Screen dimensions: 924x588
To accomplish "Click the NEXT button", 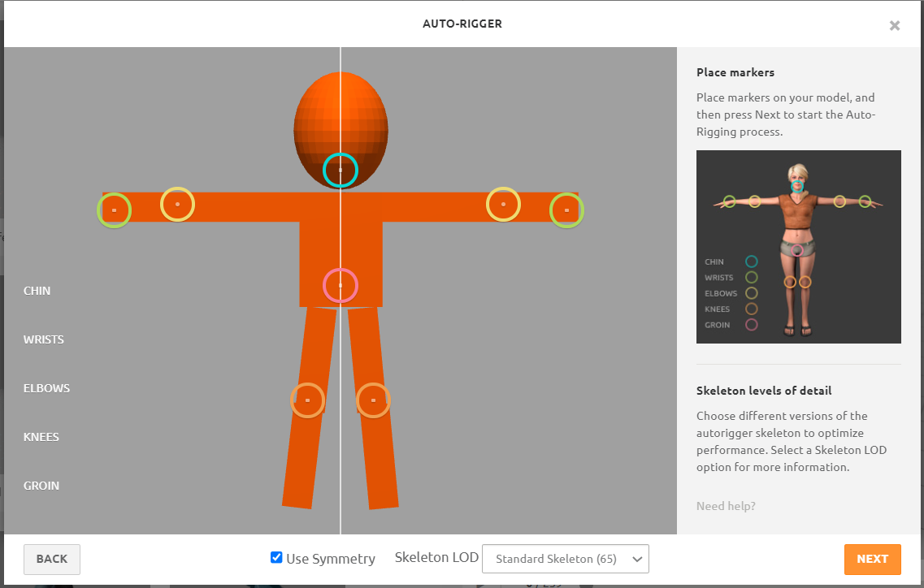I will click(x=872, y=559).
